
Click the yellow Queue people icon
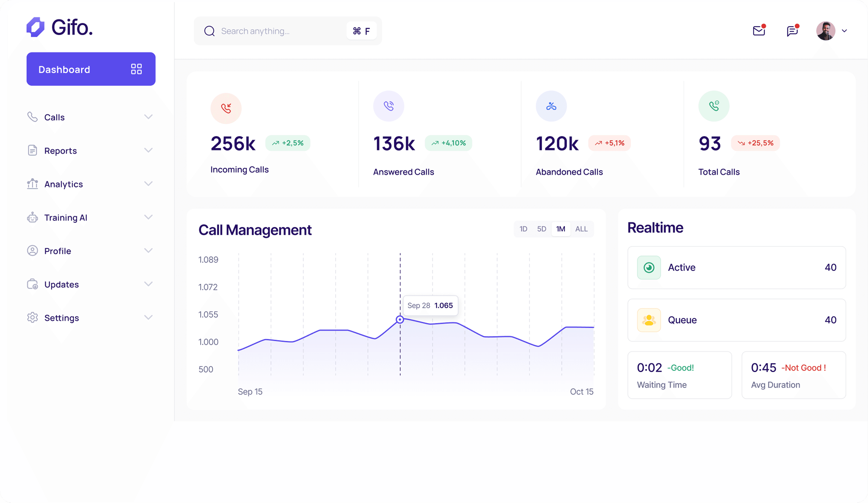point(649,320)
